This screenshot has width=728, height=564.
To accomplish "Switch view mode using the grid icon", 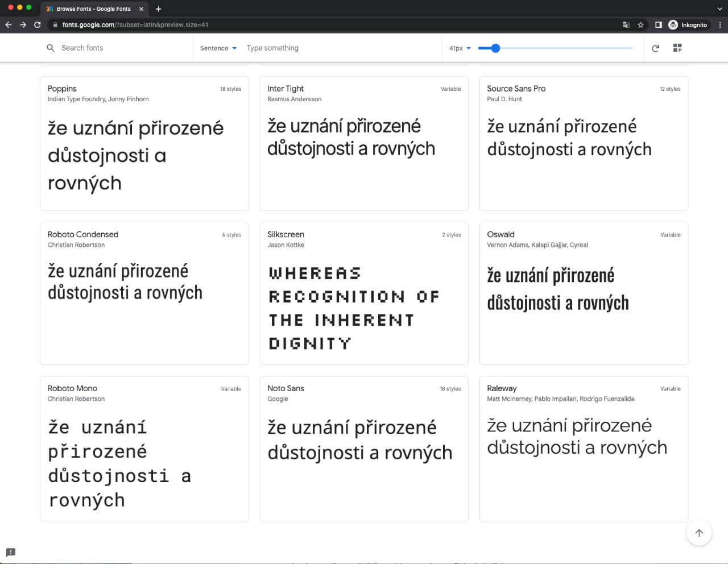I will coord(677,48).
